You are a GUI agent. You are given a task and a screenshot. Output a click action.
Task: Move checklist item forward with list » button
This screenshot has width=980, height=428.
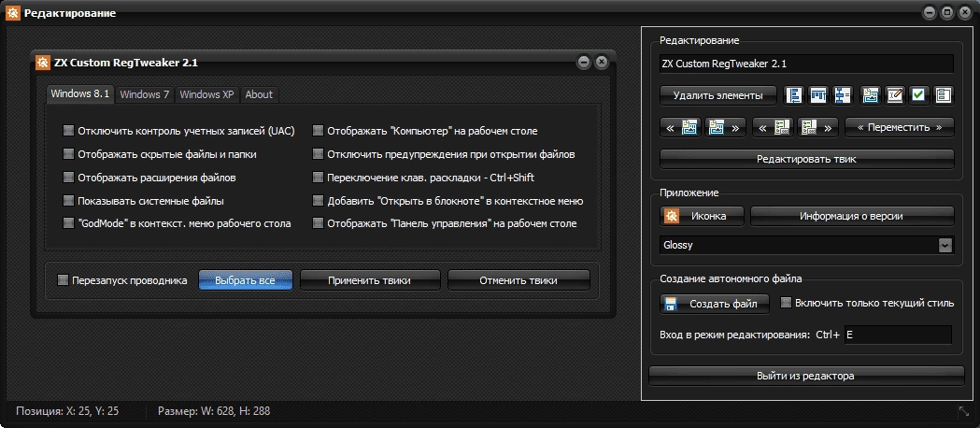click(818, 127)
